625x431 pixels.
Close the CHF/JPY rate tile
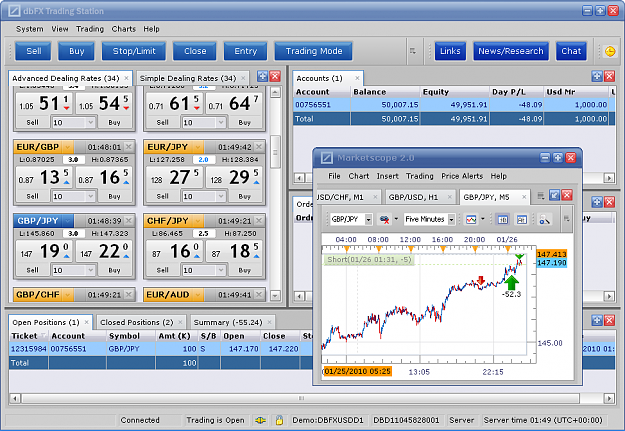click(259, 220)
